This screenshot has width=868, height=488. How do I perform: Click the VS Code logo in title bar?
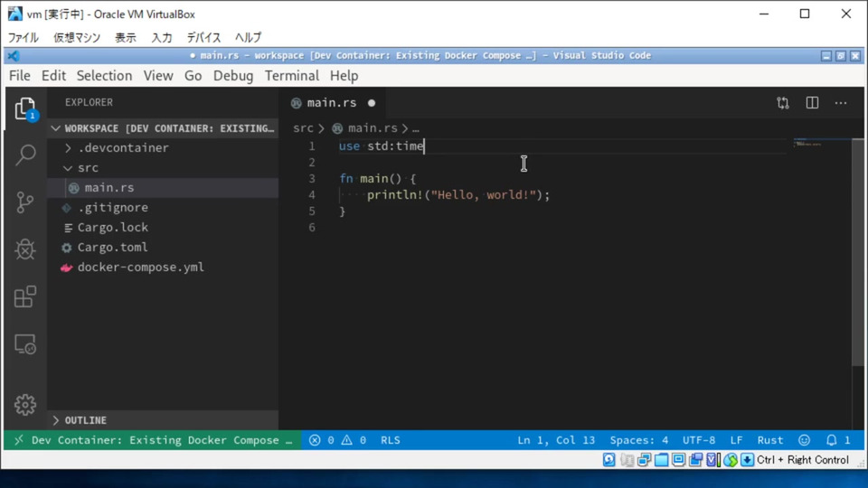(14, 56)
